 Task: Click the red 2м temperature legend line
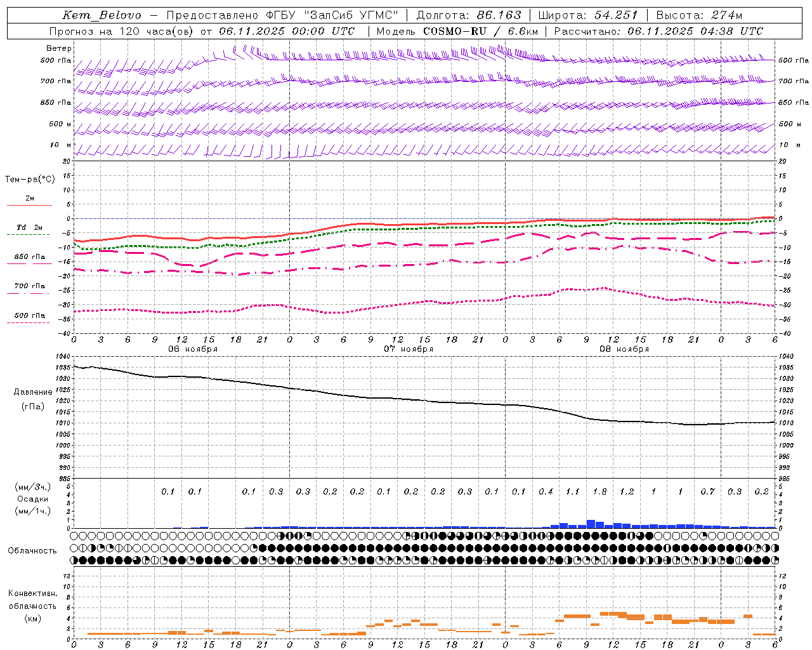pyautogui.click(x=29, y=205)
